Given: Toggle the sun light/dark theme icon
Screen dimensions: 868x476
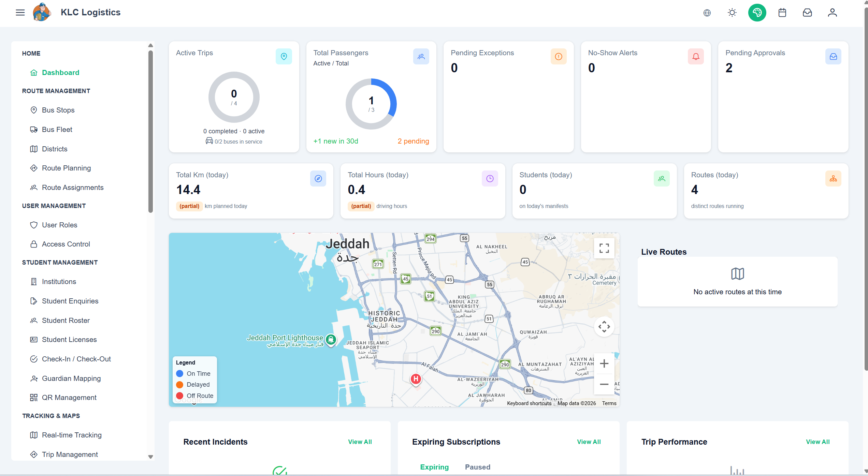Looking at the screenshot, I should [732, 13].
